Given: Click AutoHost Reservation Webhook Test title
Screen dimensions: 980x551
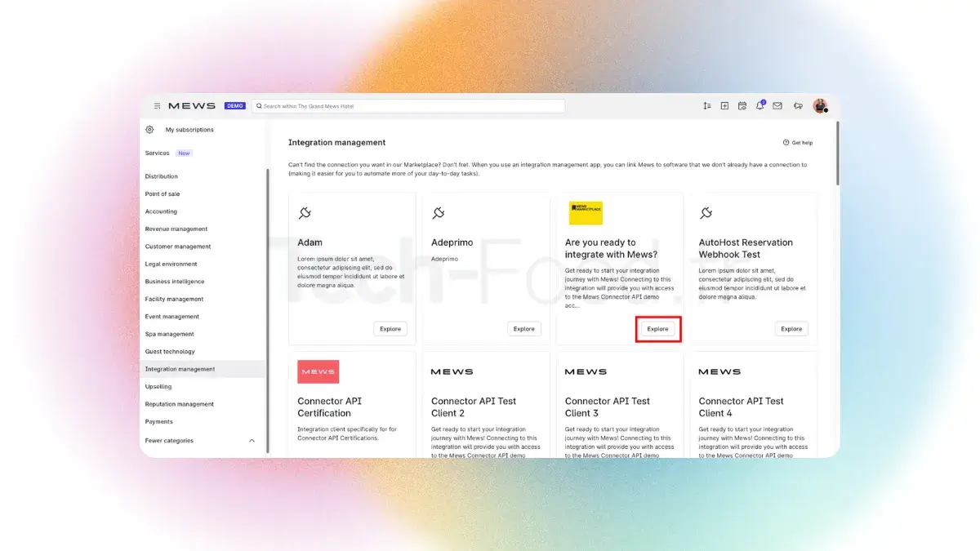Looking at the screenshot, I should click(746, 248).
